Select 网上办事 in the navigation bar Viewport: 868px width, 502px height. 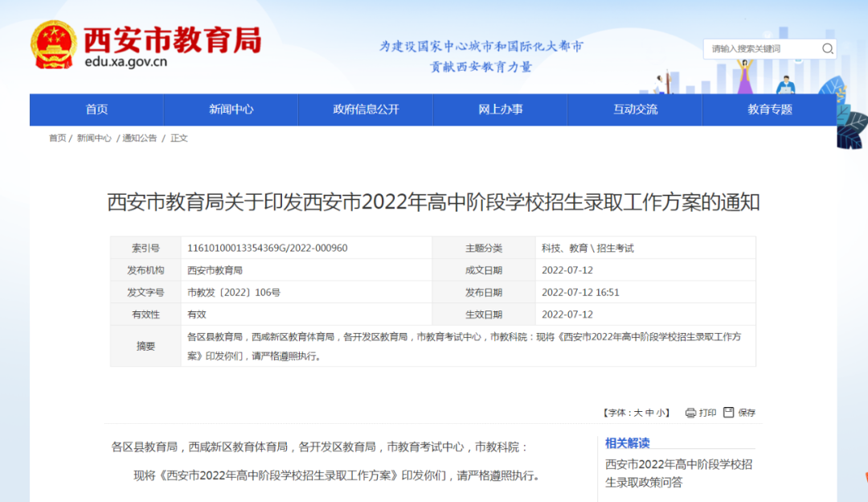pyautogui.click(x=500, y=109)
